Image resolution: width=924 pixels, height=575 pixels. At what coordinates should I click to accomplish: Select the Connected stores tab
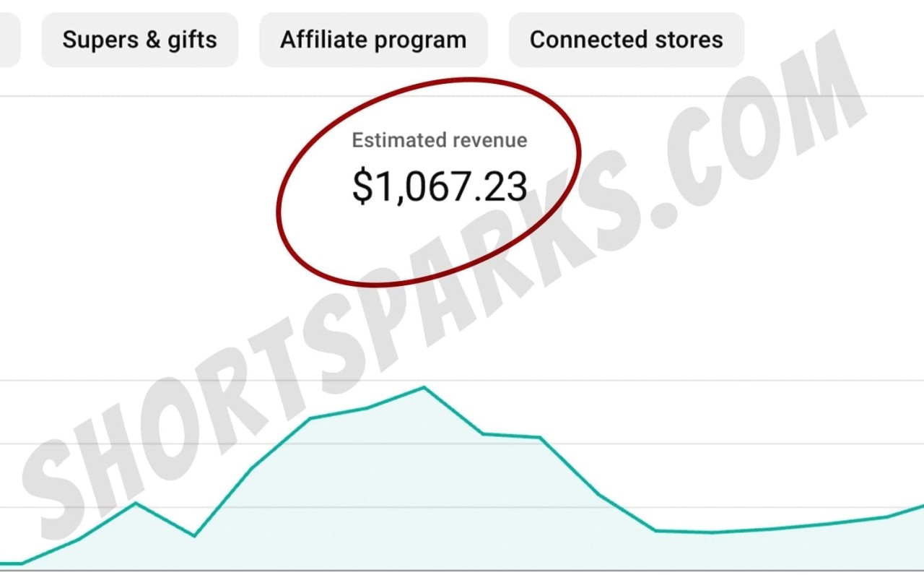click(627, 40)
